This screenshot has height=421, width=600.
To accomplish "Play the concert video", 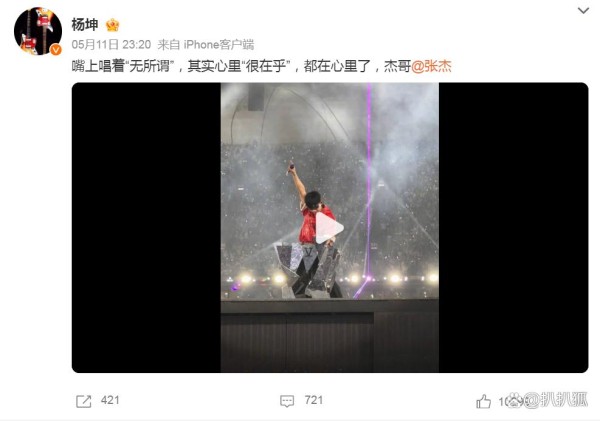I will 329,228.
